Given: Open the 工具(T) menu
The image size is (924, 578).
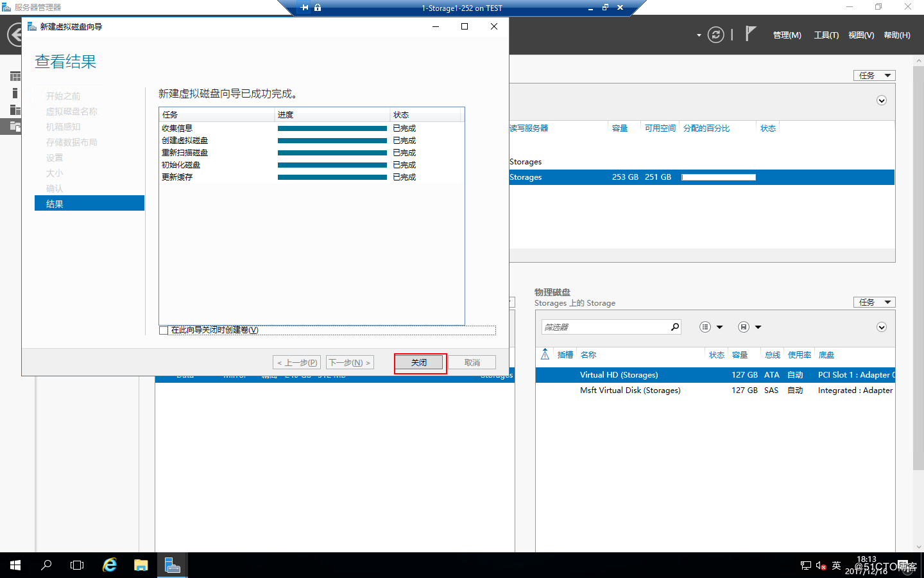Looking at the screenshot, I should (x=826, y=35).
